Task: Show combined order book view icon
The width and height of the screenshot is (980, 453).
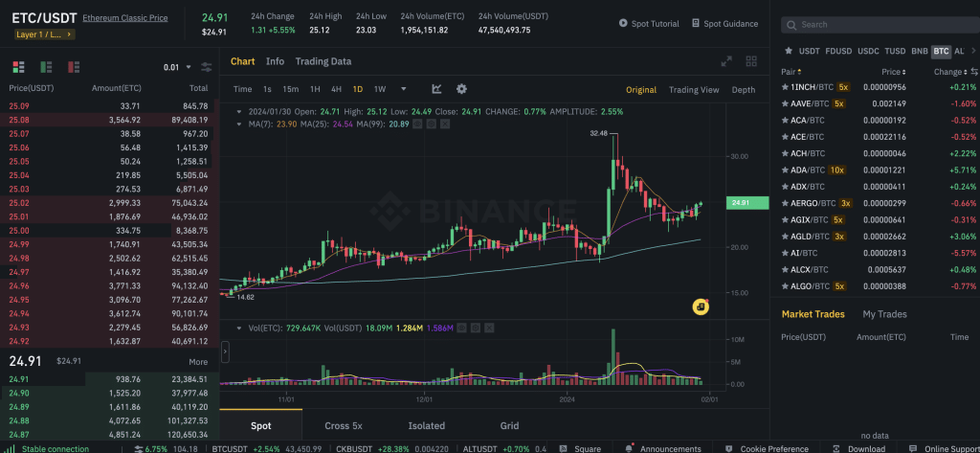Action: click(18, 67)
